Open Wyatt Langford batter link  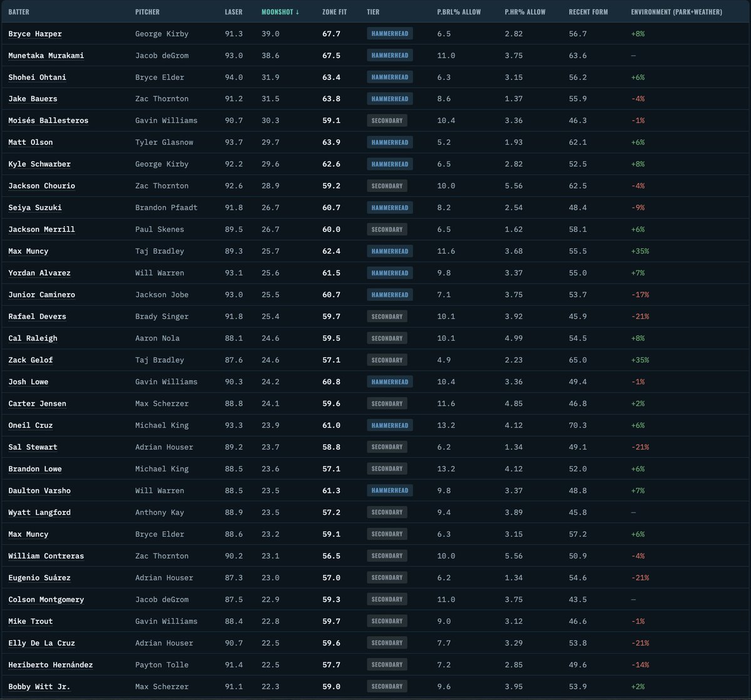point(39,513)
